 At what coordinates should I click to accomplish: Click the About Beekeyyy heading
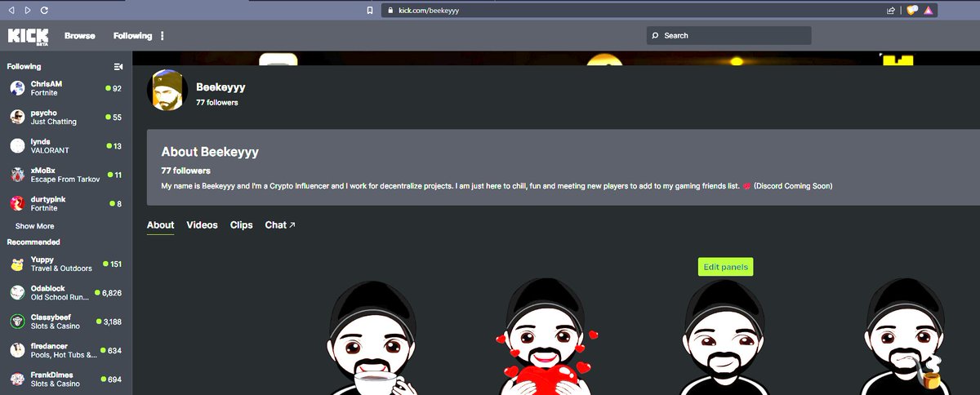coord(210,152)
